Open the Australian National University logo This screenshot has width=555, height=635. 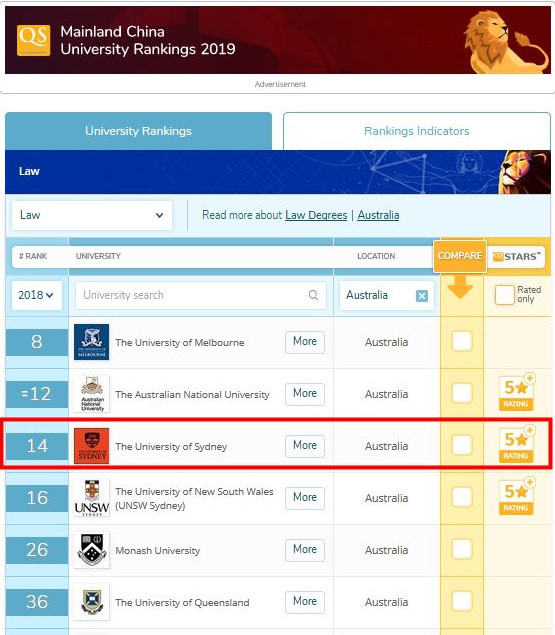point(92,394)
